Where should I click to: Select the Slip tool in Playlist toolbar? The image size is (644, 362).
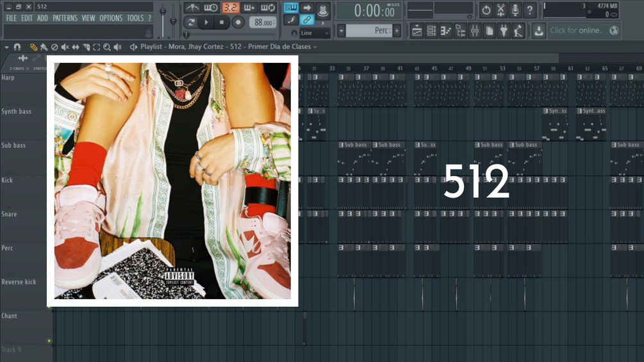[x=76, y=47]
